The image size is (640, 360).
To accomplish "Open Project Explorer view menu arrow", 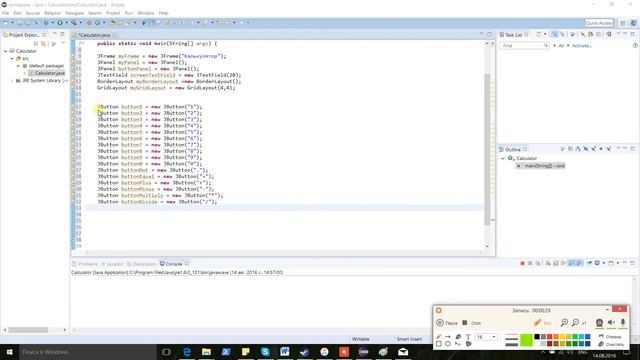I will (63, 43).
